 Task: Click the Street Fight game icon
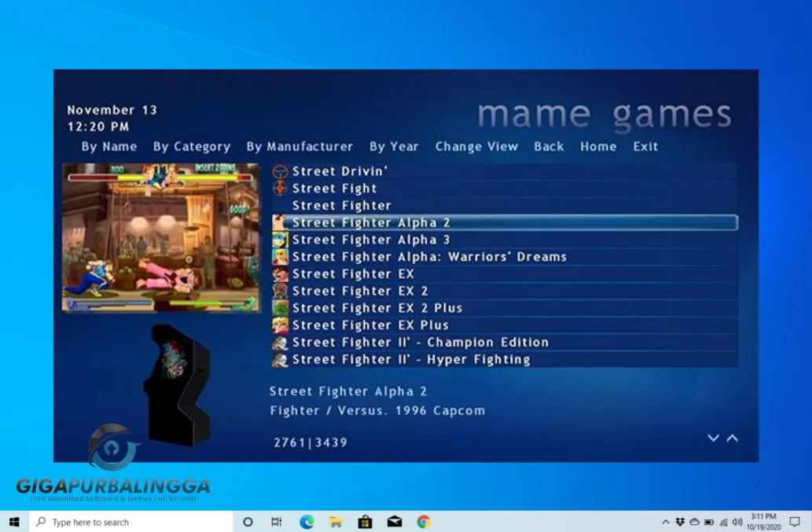coord(280,188)
